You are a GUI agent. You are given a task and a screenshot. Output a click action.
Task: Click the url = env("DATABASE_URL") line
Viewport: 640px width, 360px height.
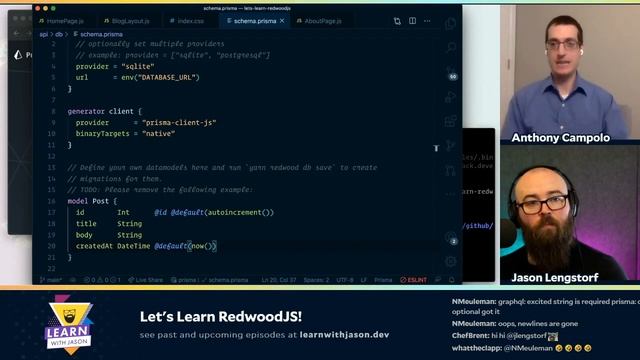coord(138,78)
